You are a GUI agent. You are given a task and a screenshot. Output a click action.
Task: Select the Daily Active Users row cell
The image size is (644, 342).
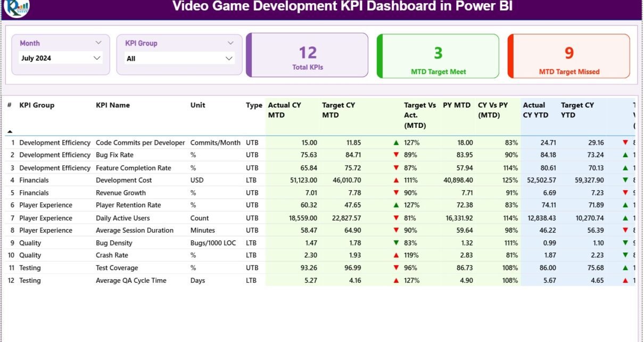(122, 218)
